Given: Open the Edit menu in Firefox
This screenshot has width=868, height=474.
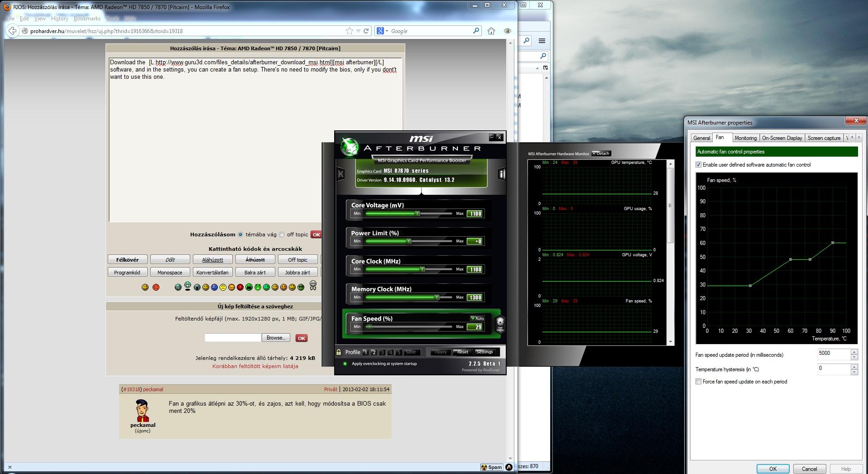Looking at the screenshot, I should 24,19.
